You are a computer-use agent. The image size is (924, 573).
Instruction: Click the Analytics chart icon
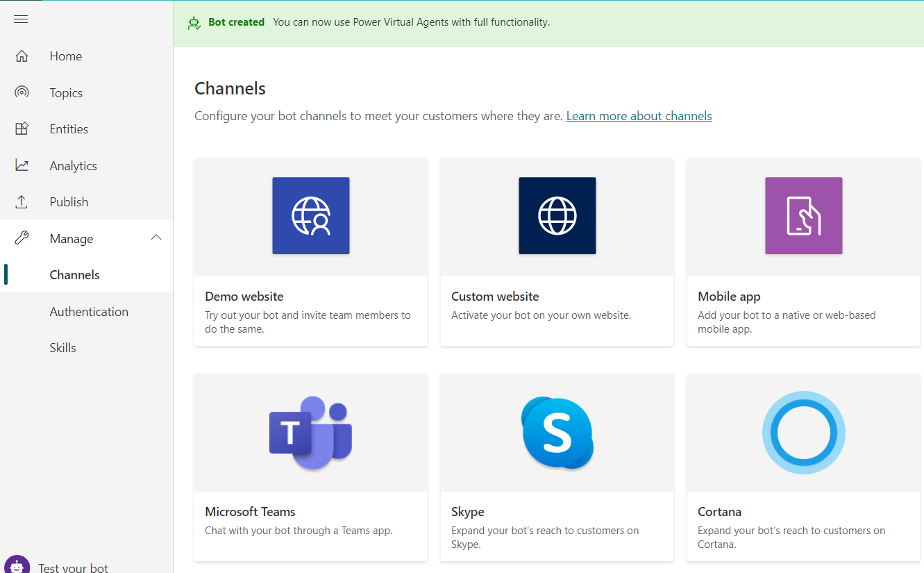[x=22, y=165]
